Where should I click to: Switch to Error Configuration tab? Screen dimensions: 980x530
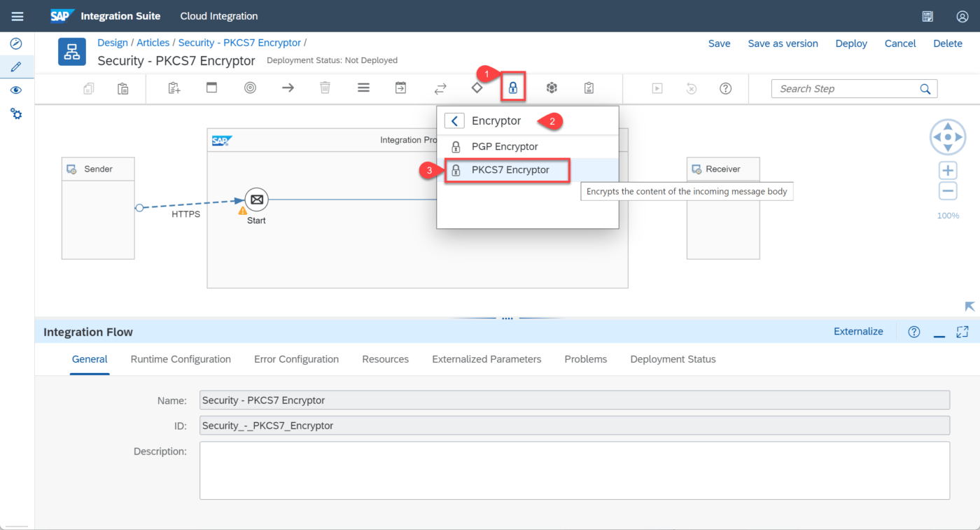(296, 359)
